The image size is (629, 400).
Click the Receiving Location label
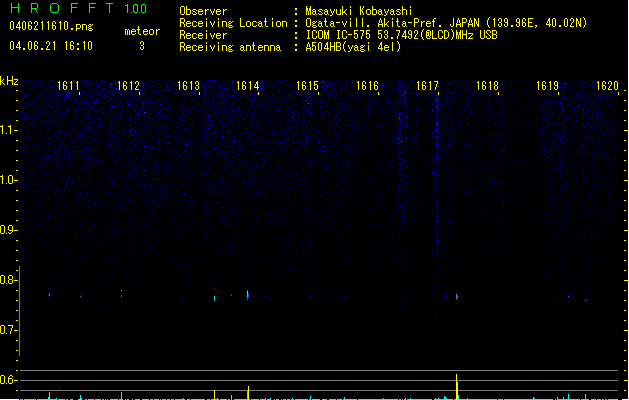[x=233, y=23]
